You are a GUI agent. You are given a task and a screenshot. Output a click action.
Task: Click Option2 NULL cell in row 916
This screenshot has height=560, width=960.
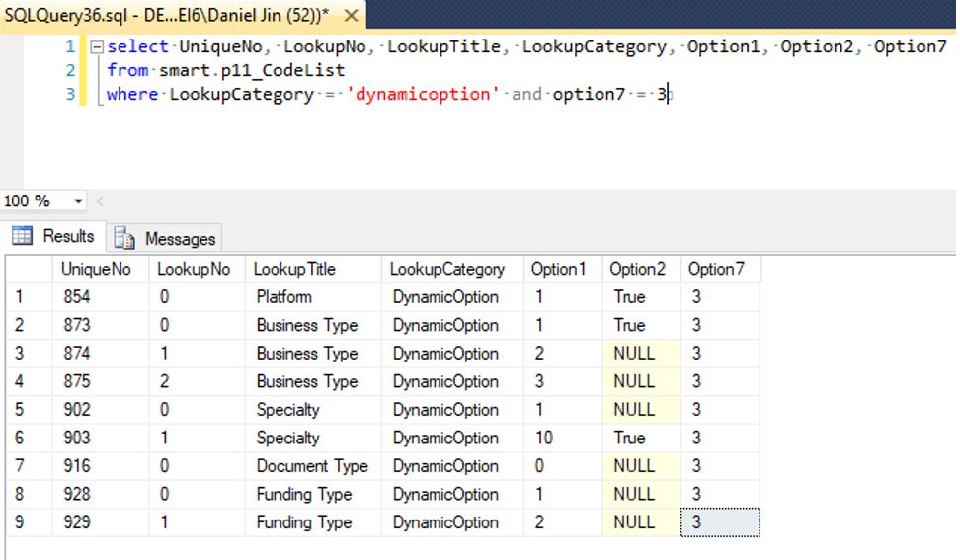click(642, 466)
